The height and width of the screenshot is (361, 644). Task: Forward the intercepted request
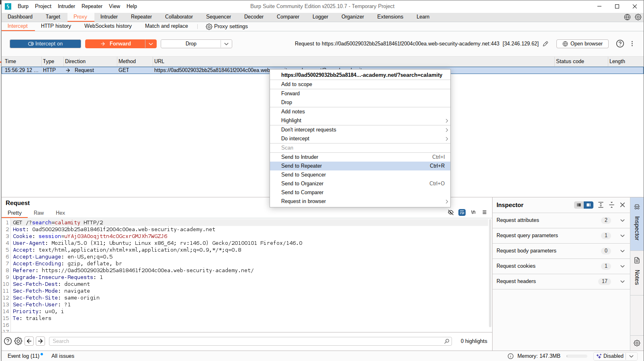[115, 44]
